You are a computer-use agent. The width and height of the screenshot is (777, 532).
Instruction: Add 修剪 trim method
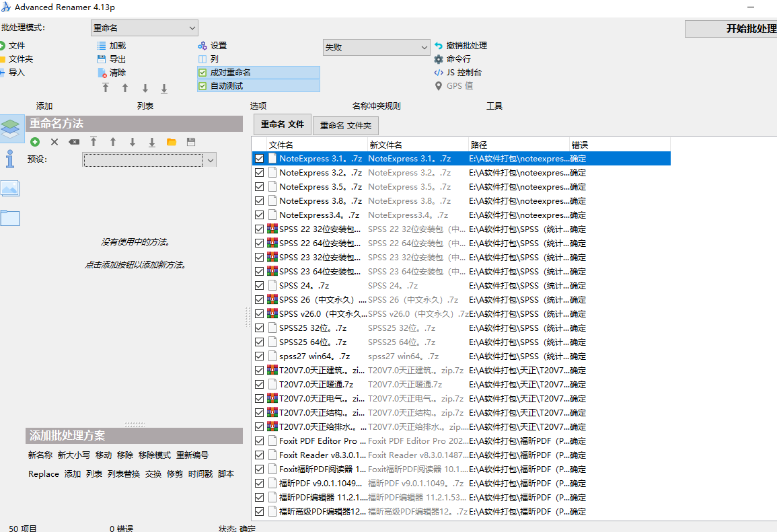(x=175, y=474)
